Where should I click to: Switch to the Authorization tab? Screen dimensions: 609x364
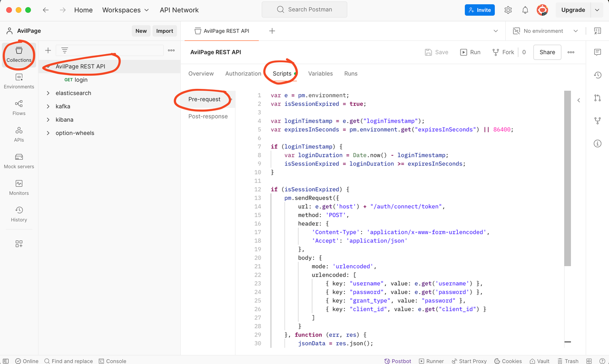243,74
